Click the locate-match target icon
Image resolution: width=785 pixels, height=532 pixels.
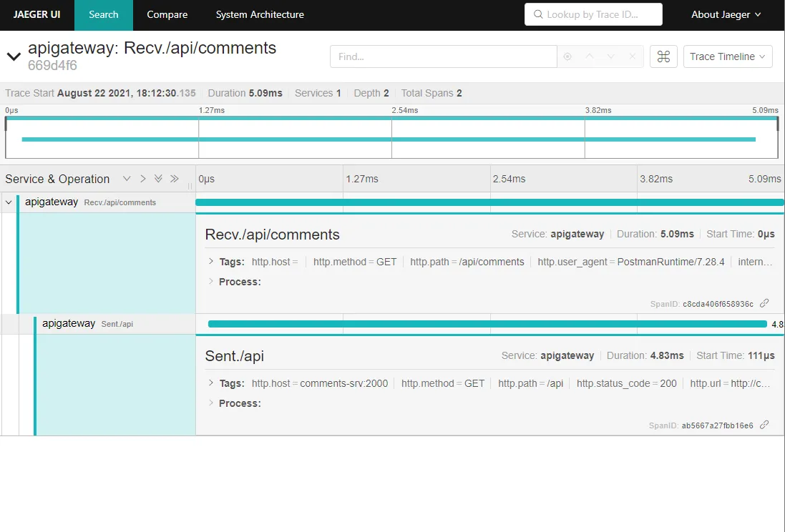click(x=567, y=56)
